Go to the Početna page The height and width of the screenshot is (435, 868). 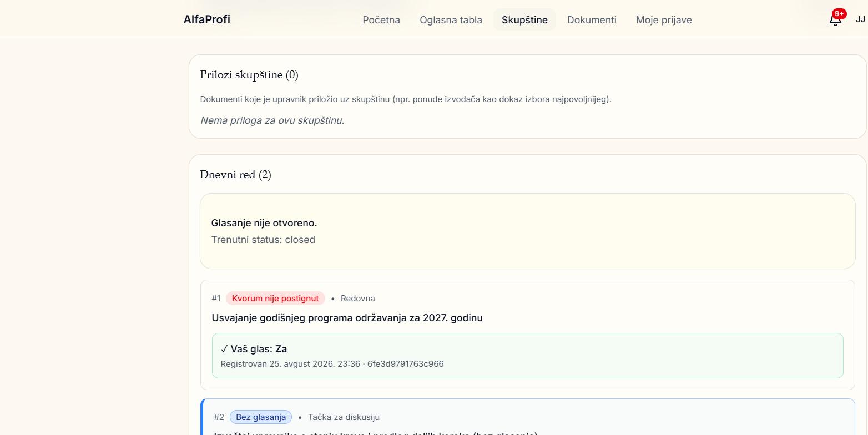point(381,20)
